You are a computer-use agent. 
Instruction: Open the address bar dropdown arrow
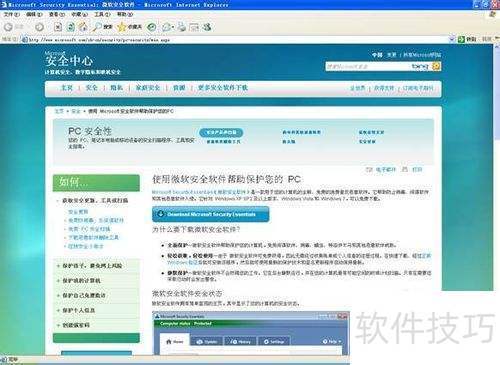(452, 39)
